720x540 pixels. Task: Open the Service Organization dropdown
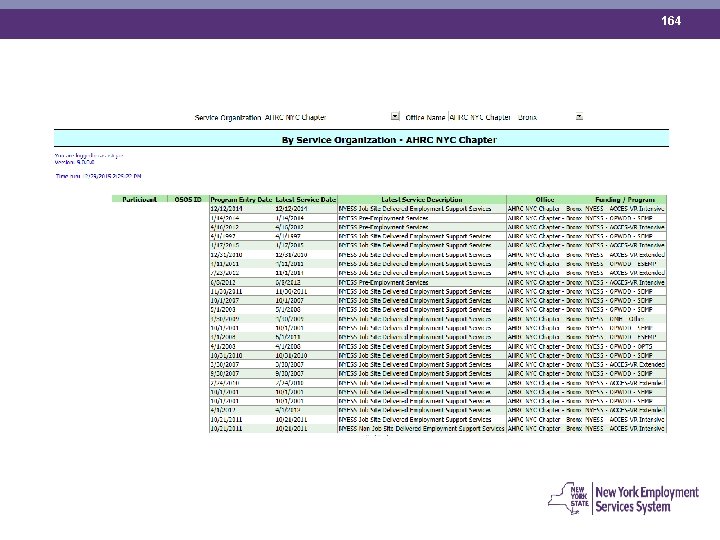pos(395,117)
